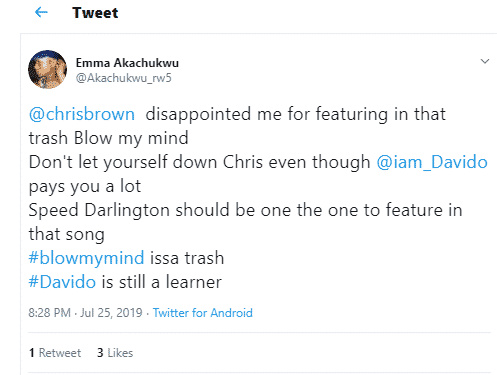This screenshot has width=497, height=375.
Task: Open the #Davido hashtag
Action: (62, 282)
